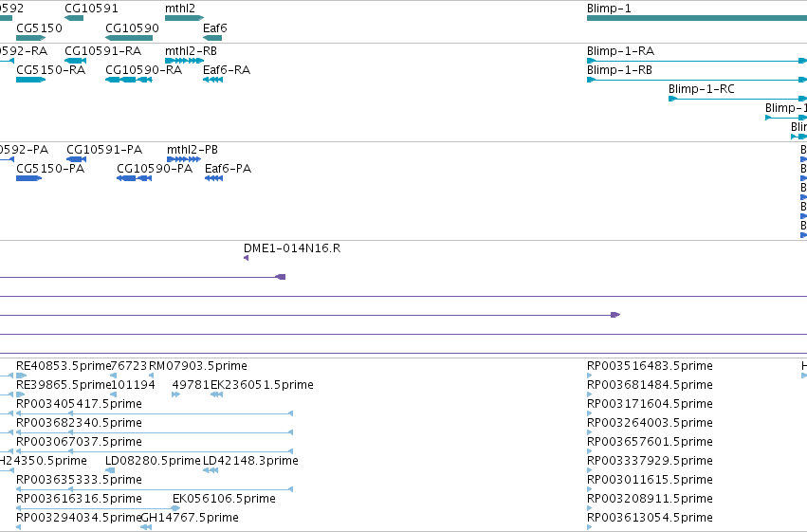The height and width of the screenshot is (532, 807).
Task: Click the CG10590 gene label
Action: (132, 28)
